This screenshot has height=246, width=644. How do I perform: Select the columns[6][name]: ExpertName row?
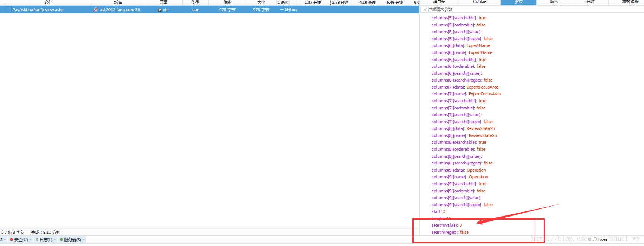462,52
